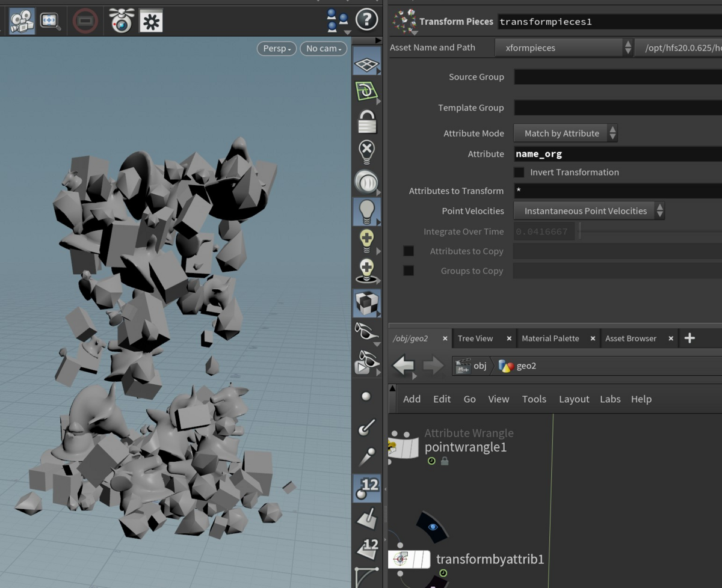The image size is (722, 588).
Task: Toggle the Groups to Copy checkbox
Action: pos(409,271)
